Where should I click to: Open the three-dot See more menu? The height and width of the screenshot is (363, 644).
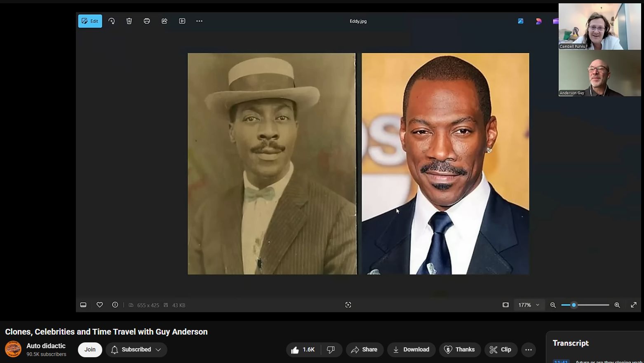[200, 21]
